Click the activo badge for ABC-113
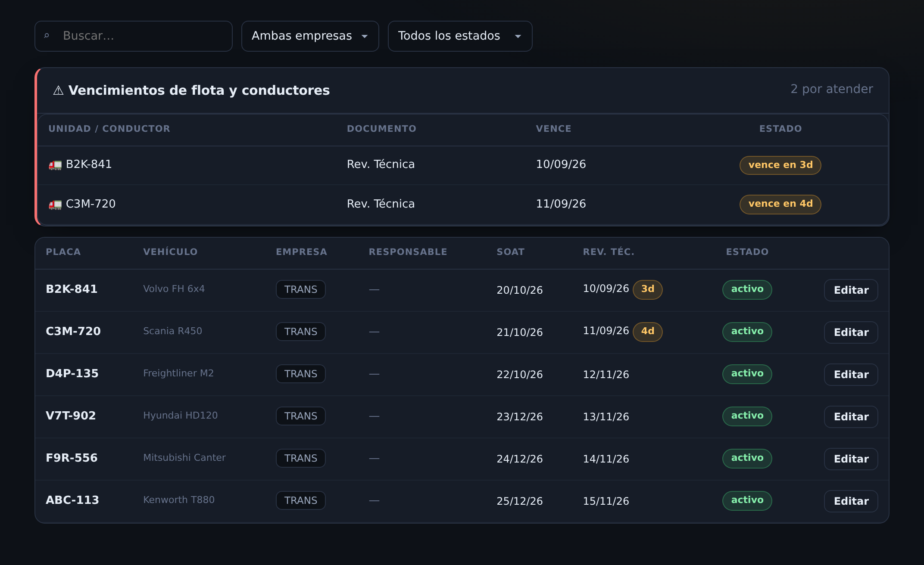This screenshot has height=565, width=924. click(747, 500)
